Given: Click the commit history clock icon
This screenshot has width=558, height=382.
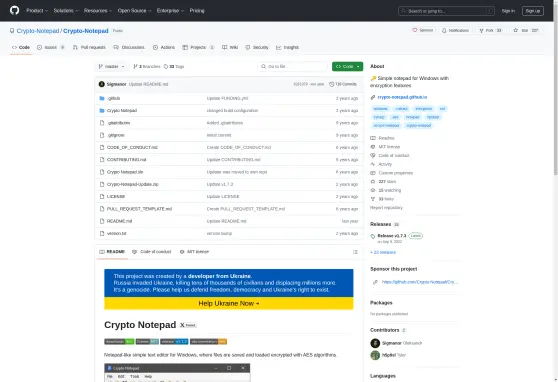Looking at the screenshot, I should click(x=331, y=84).
